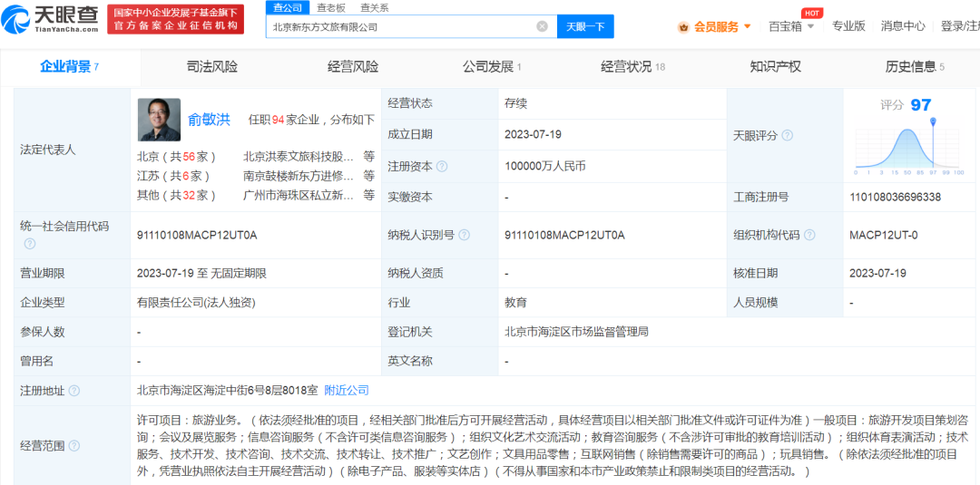Click 广州市海珠区私立新 company link
The width and height of the screenshot is (980, 485).
[x=299, y=195]
